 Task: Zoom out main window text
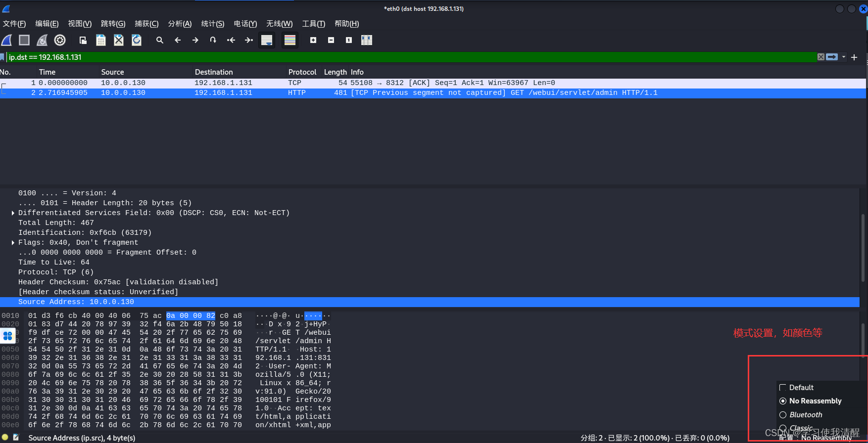331,40
